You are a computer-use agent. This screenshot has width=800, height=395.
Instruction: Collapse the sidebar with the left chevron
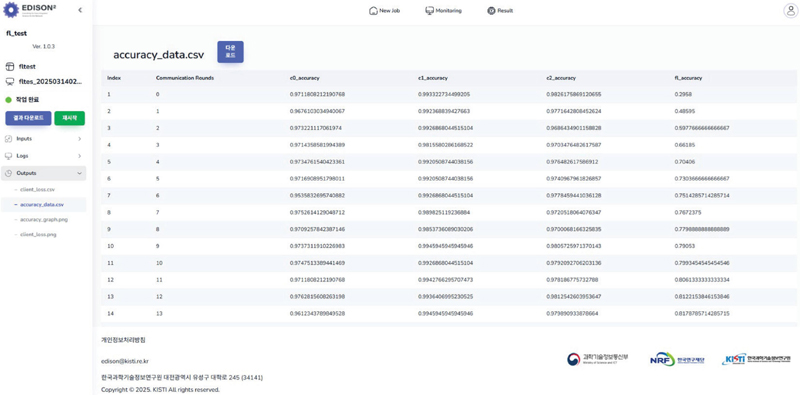pos(80,10)
